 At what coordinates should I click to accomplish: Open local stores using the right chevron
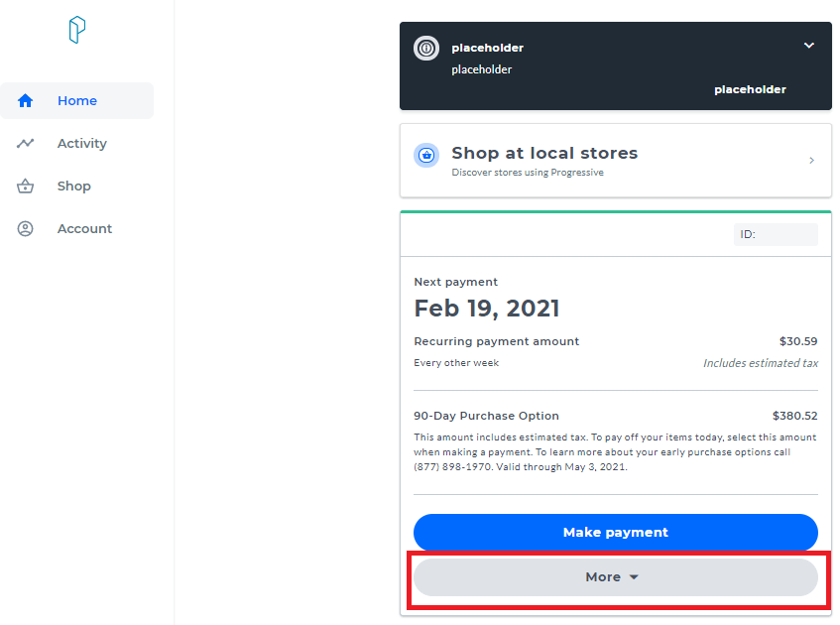pyautogui.click(x=812, y=161)
